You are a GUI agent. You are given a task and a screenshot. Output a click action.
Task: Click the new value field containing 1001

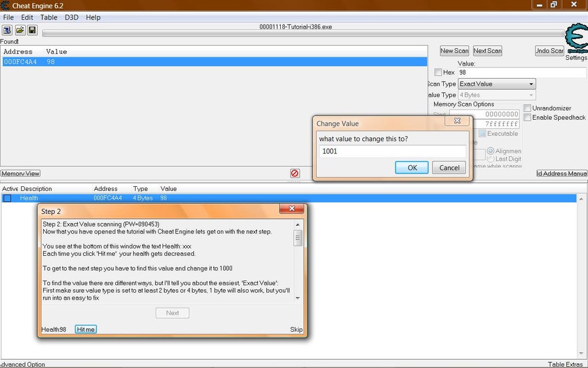coord(393,151)
